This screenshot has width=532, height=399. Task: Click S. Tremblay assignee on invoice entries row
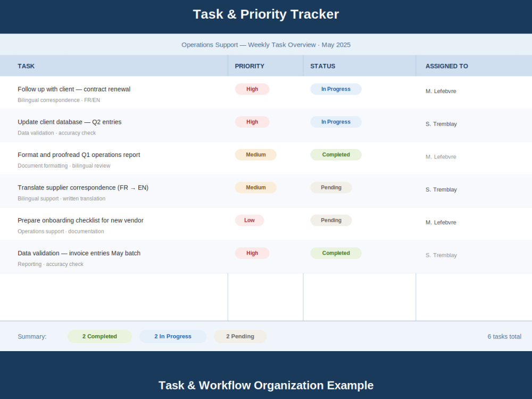pyautogui.click(x=441, y=255)
